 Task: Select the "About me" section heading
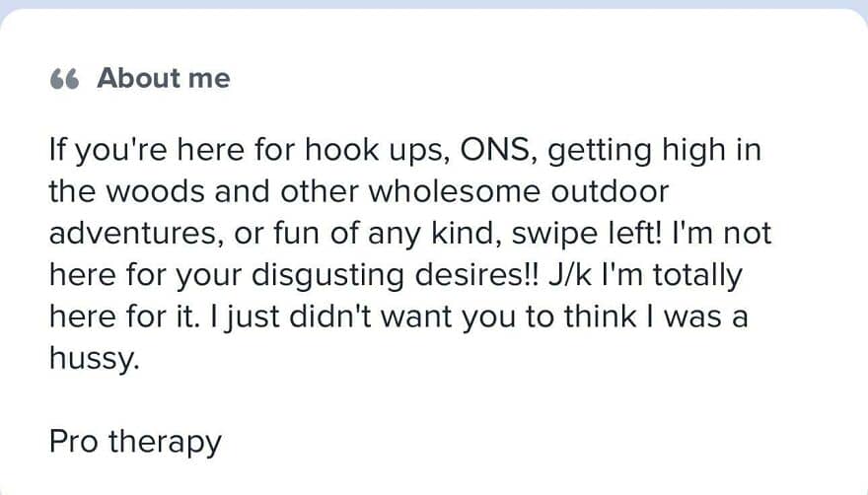pyautogui.click(x=163, y=78)
